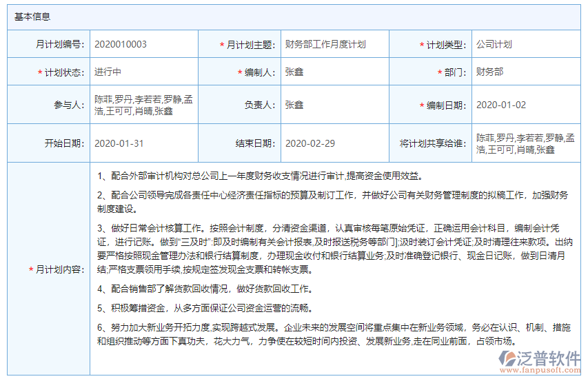This screenshot has height=381, width=588.
Task: Click the 月计划编号 value 2020010003
Action: 121,45
